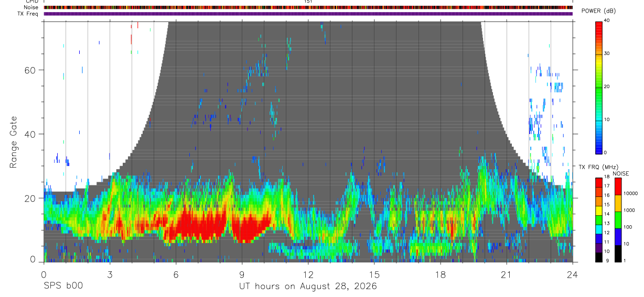
Task: Click the 21 hour tick label
Action: [x=507, y=274]
